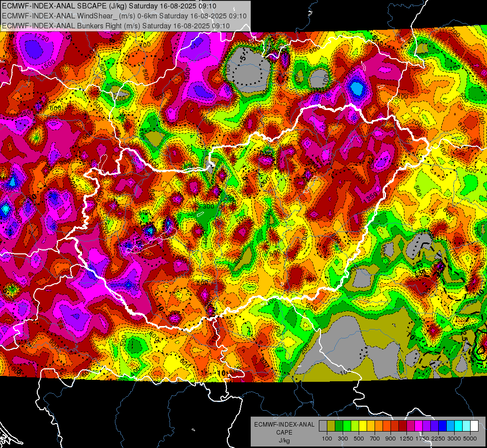The image size is (487, 448).
Task: Click the pale cyan legend swatch
Action: coord(467,426)
